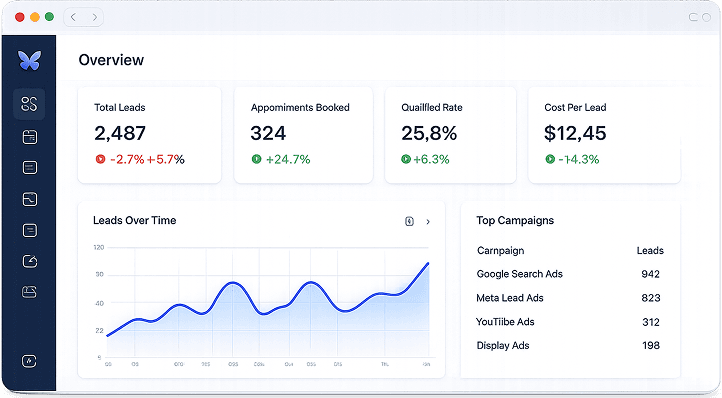Open the inbox tray icon in sidebar
722x398 pixels.
29,292
